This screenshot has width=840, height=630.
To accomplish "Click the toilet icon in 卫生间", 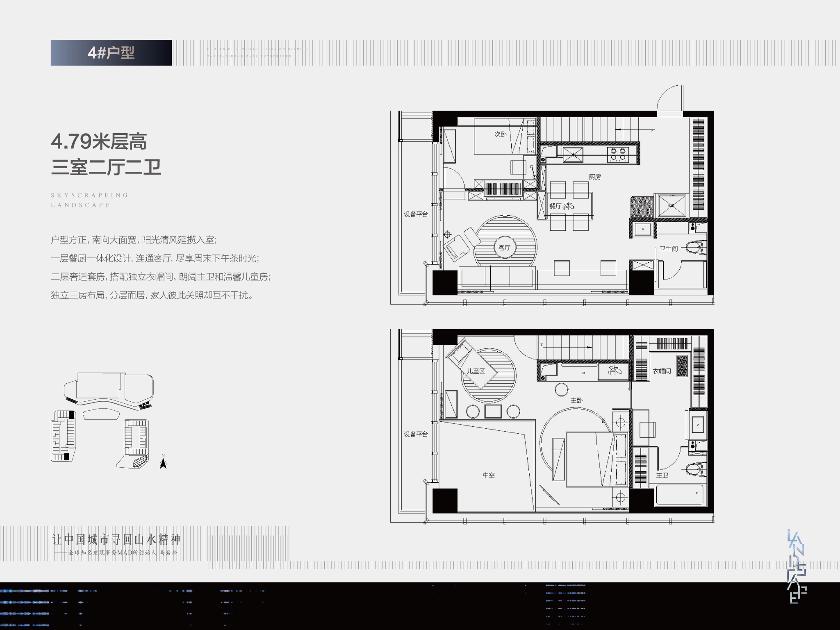I will (697, 247).
